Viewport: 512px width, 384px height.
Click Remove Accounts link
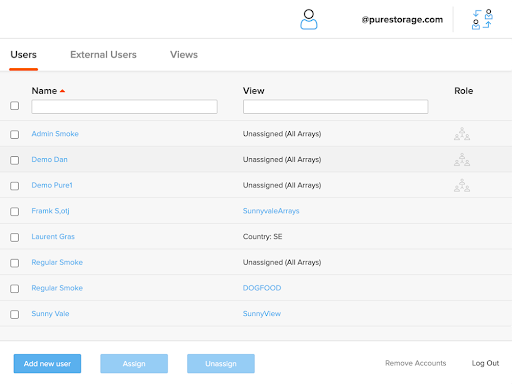point(415,363)
